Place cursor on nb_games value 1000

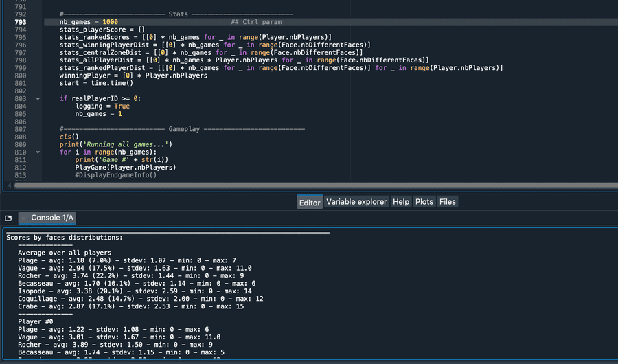point(110,22)
